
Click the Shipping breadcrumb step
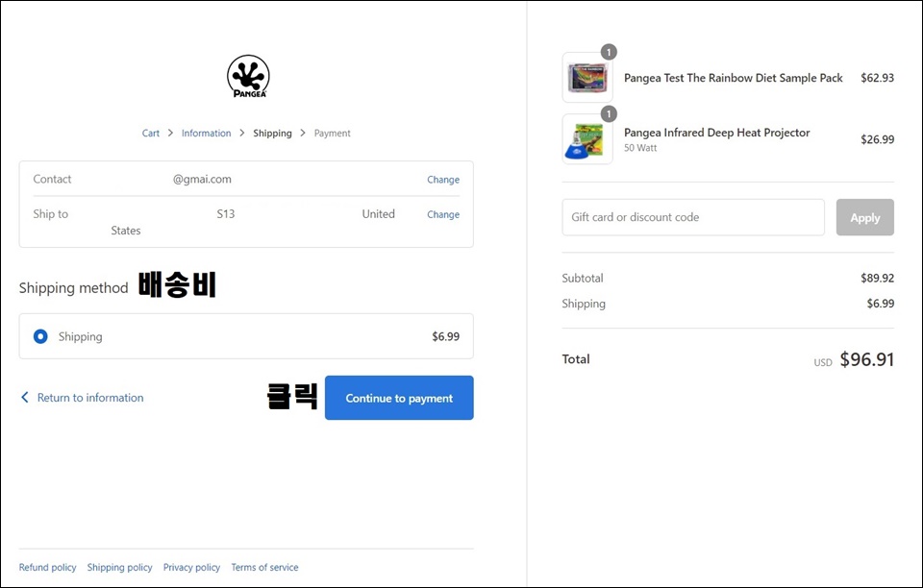pos(272,133)
